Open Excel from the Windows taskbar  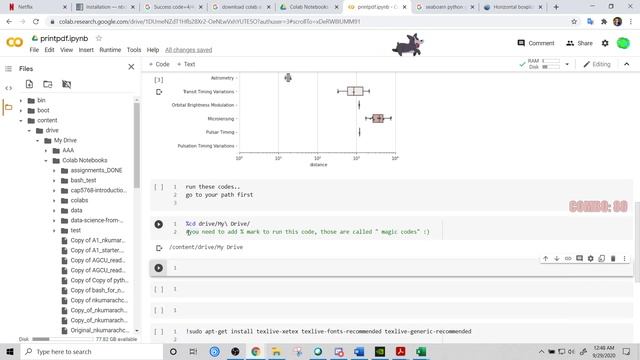tap(421, 351)
